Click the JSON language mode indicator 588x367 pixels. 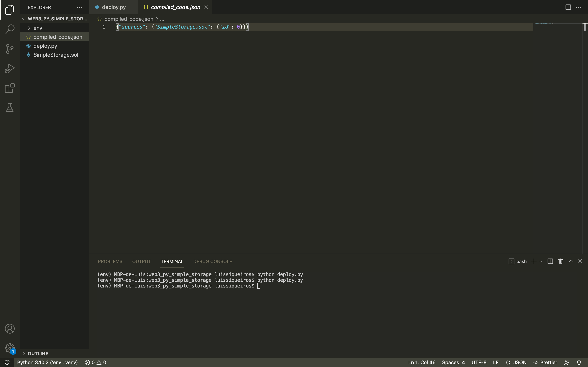[x=516, y=362]
